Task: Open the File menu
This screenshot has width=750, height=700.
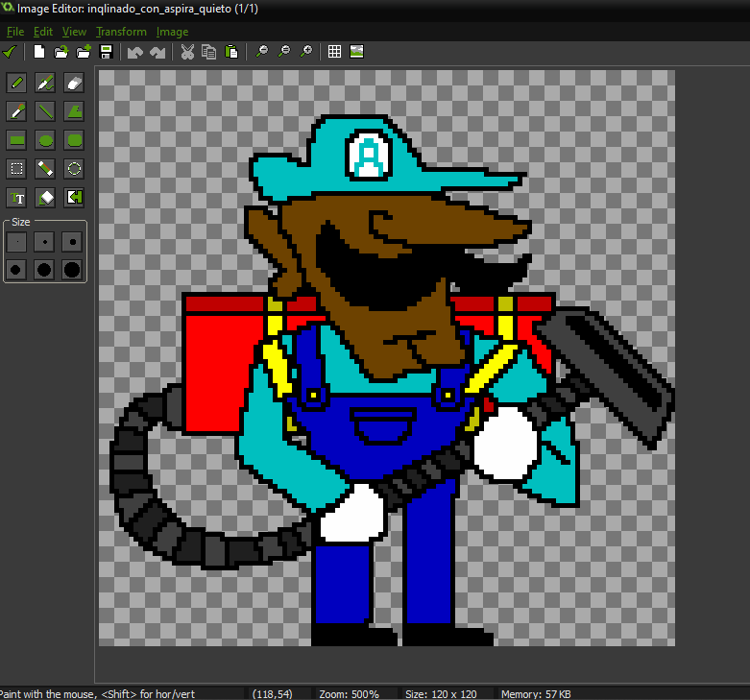Action: (x=15, y=32)
